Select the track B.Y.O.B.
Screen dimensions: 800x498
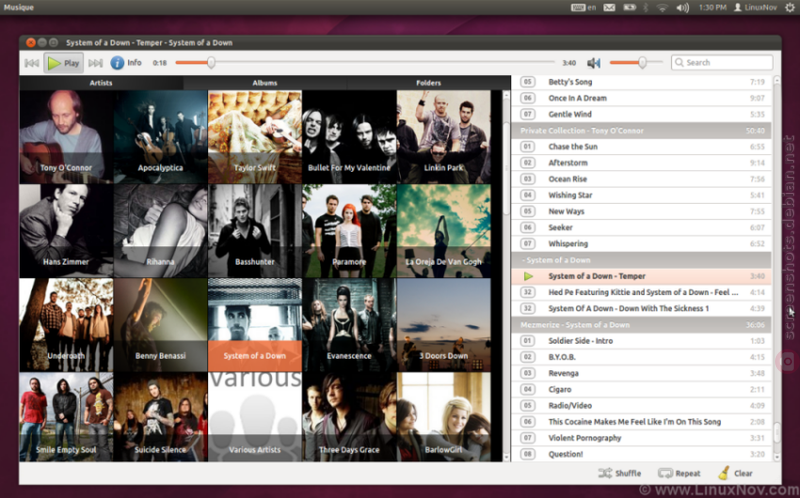pos(641,357)
